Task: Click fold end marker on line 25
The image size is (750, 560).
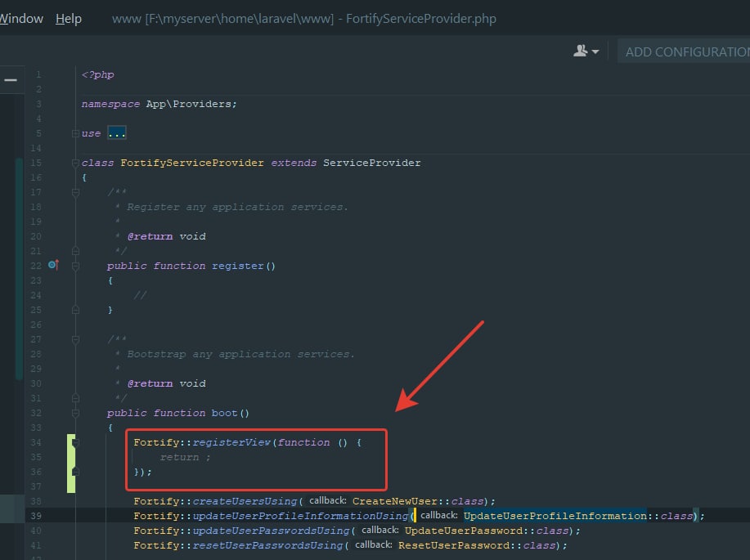Action: (x=75, y=310)
